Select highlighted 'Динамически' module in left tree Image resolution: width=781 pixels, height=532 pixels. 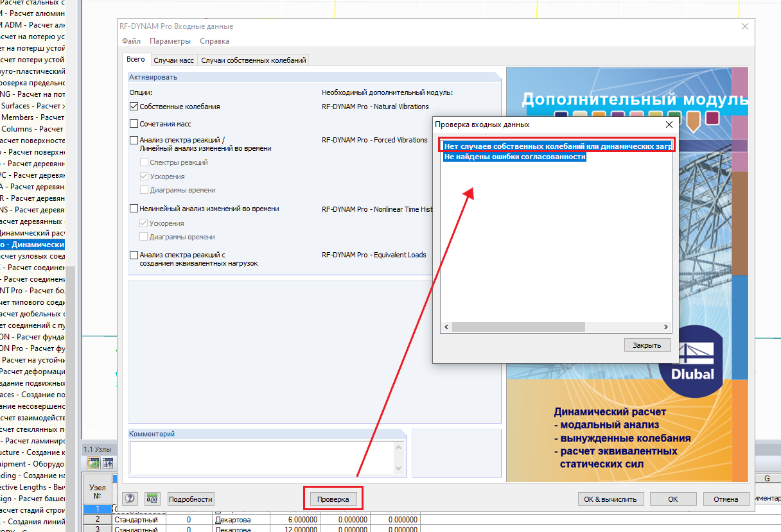(32, 245)
